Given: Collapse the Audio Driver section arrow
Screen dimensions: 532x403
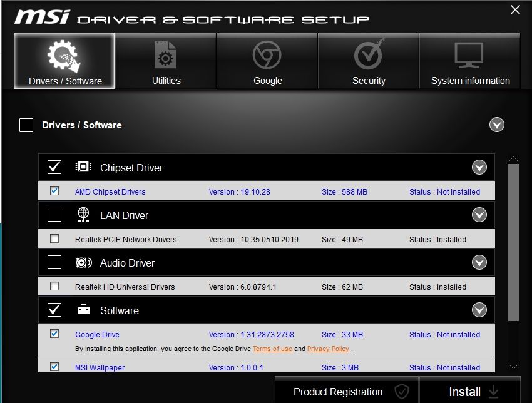Looking at the screenshot, I should (479, 262).
